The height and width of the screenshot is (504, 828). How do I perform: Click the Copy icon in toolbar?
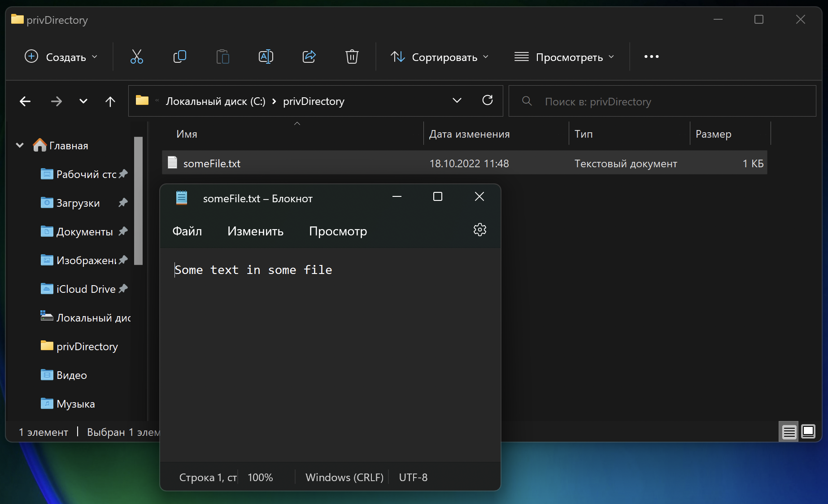pyautogui.click(x=179, y=57)
